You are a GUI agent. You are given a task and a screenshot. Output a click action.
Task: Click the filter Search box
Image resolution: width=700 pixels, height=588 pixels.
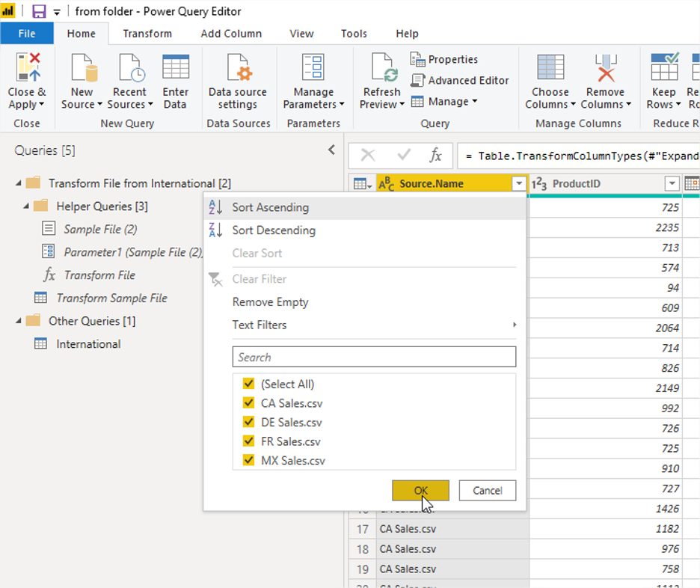(374, 357)
